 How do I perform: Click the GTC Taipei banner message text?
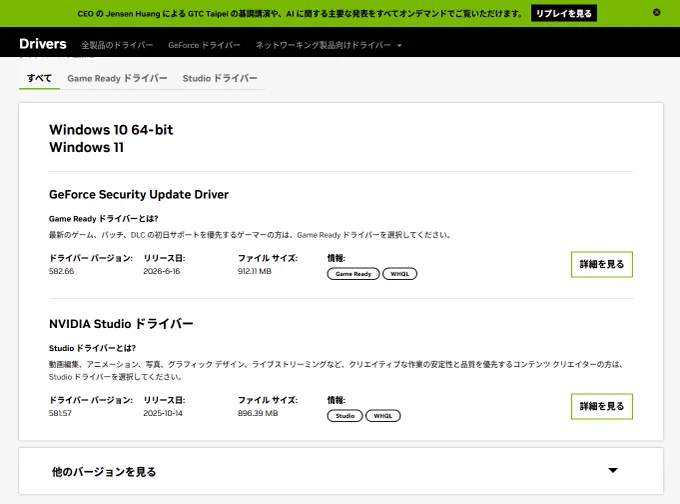tap(300, 13)
